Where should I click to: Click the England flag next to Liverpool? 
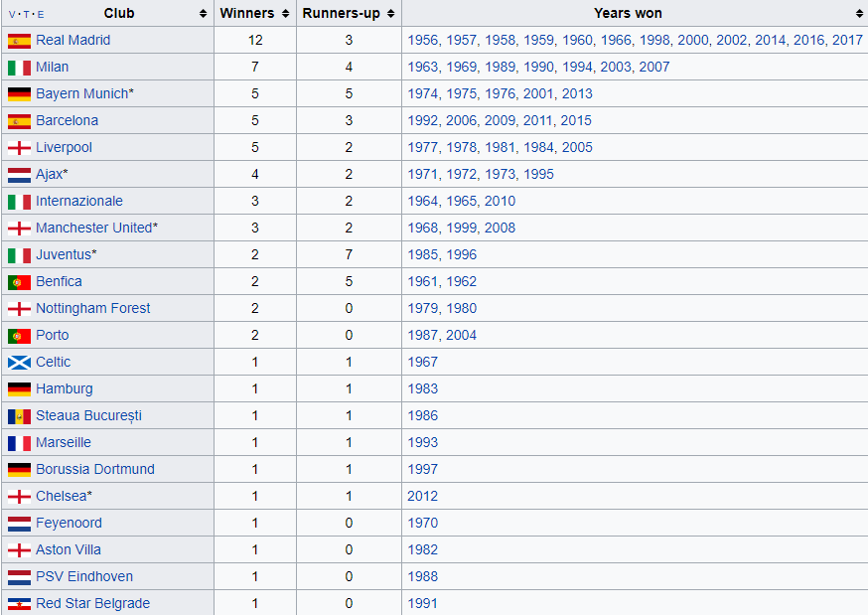[x=20, y=148]
